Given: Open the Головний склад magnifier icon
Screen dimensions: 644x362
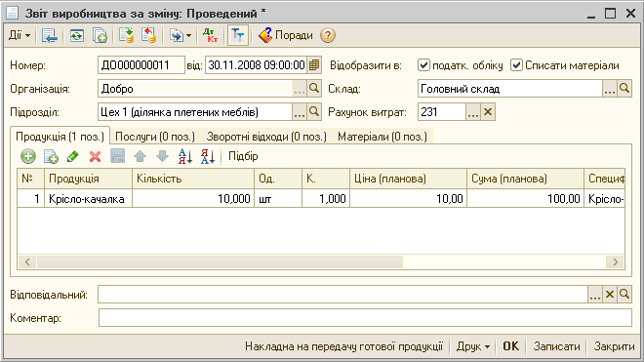Looking at the screenshot, I should 624,89.
